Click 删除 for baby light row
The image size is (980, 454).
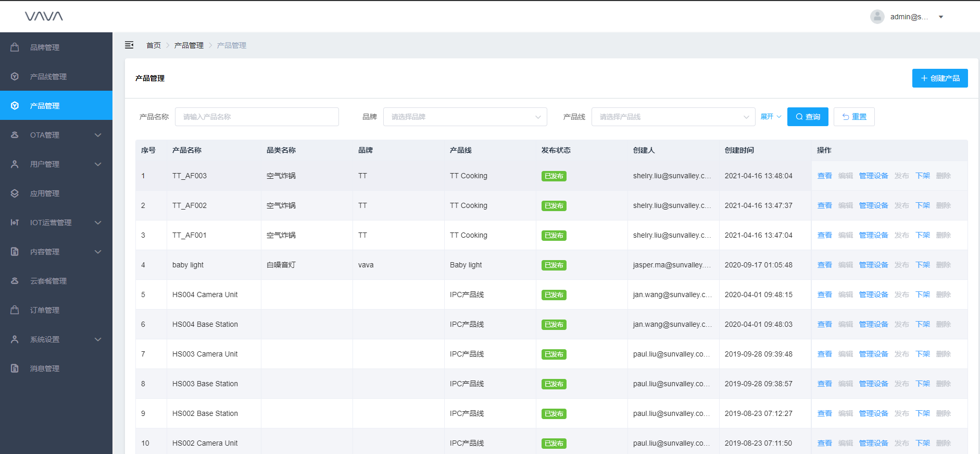(944, 265)
